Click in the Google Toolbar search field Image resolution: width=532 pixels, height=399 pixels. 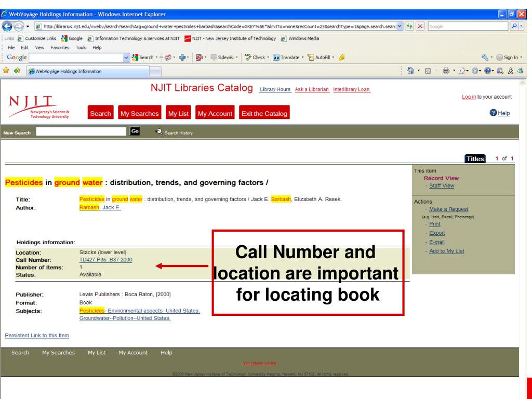(x=76, y=57)
